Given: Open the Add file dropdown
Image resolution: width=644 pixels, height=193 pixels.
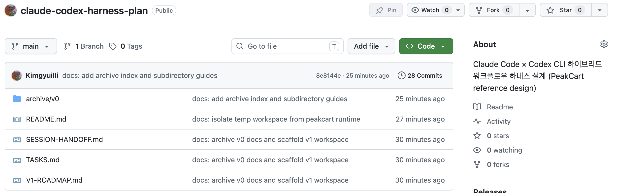Looking at the screenshot, I should pyautogui.click(x=371, y=46).
